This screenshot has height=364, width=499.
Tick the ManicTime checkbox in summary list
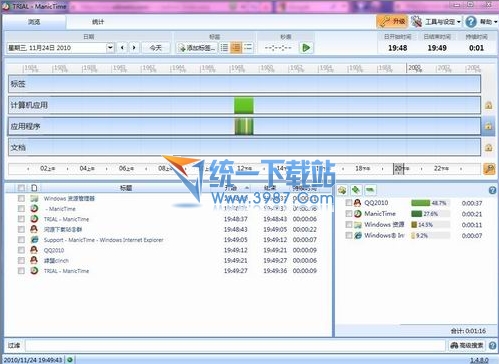point(349,213)
